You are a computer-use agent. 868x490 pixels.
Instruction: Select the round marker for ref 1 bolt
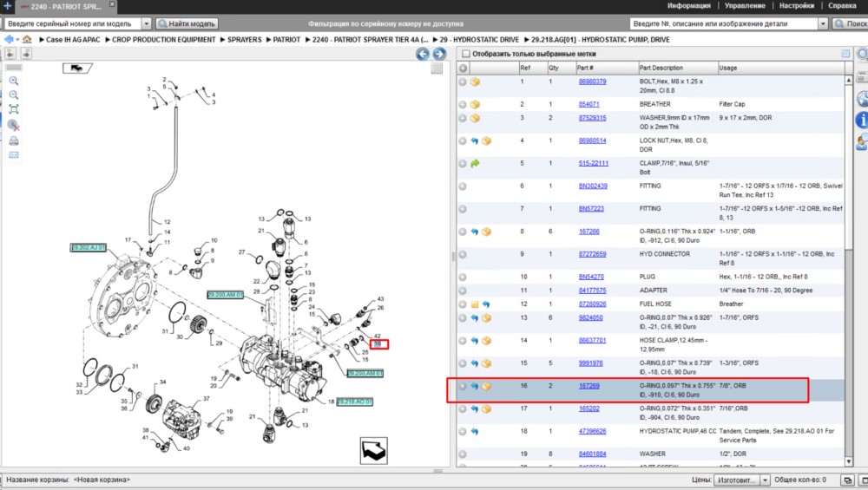[x=463, y=82]
